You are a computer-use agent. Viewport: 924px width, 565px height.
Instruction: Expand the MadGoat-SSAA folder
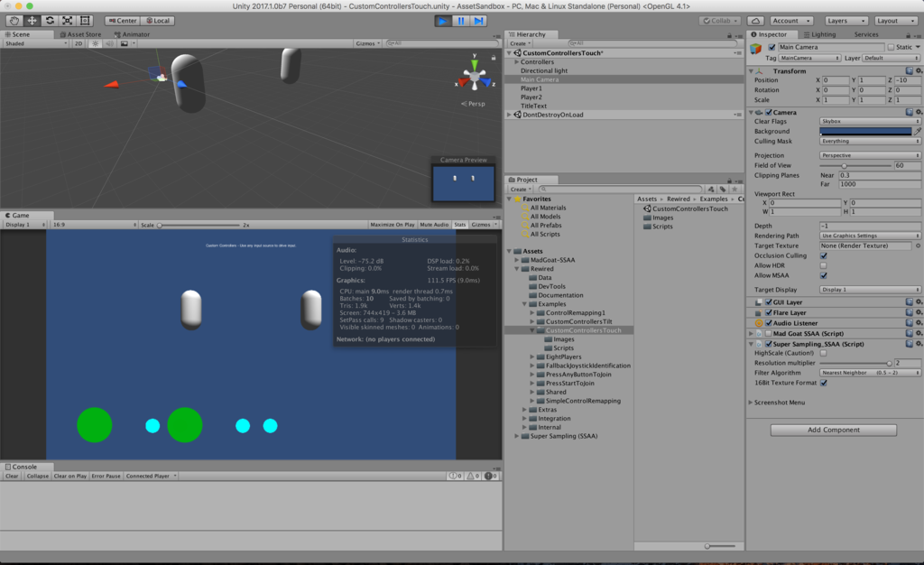517,260
